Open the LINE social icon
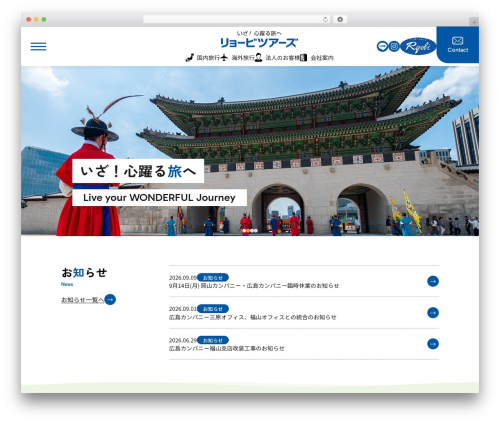The height and width of the screenshot is (423, 500). 382,46
